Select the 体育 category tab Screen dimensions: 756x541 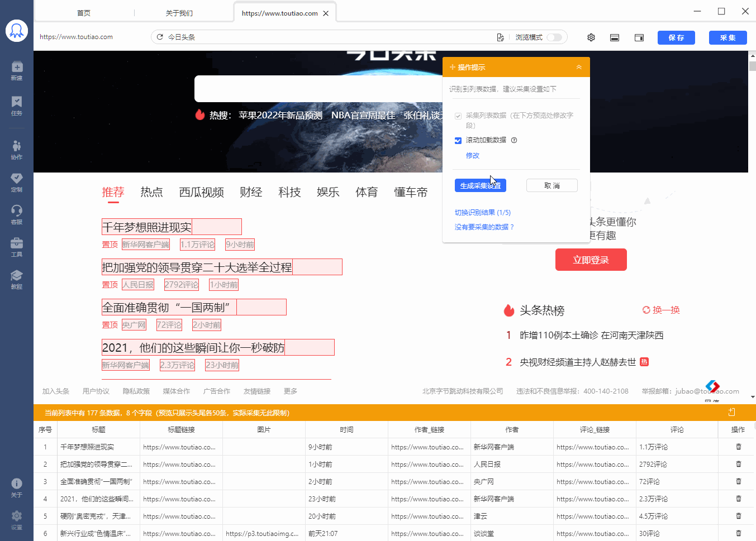(367, 192)
